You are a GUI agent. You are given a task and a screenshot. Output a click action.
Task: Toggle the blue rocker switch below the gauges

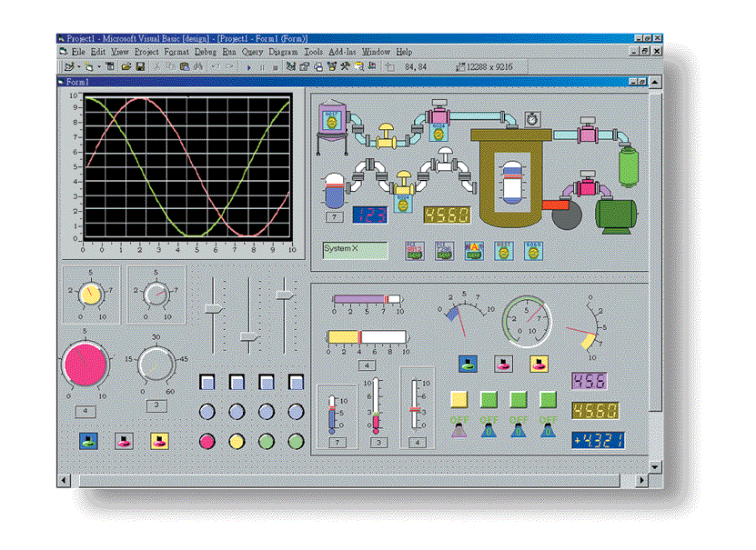468,364
